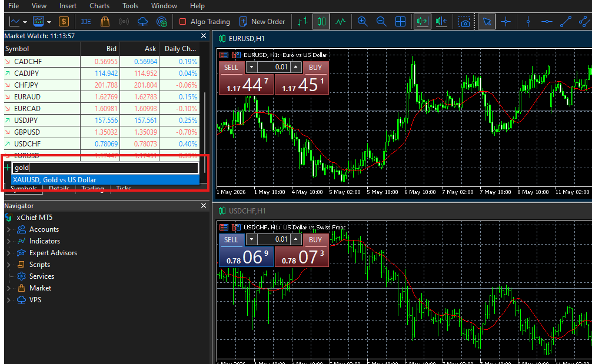Switch chart to candlestick mode

pyautogui.click(x=321, y=22)
